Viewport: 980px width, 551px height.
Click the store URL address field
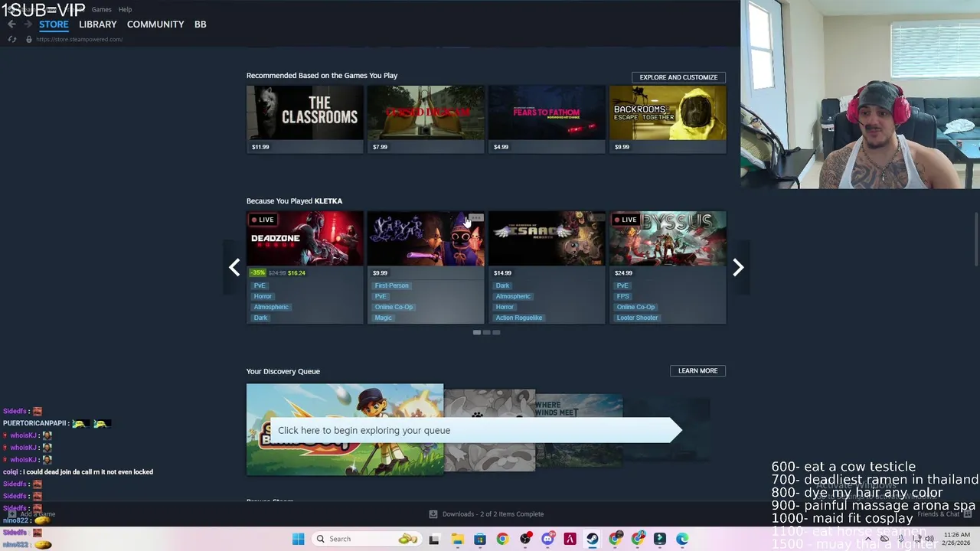[x=79, y=39]
